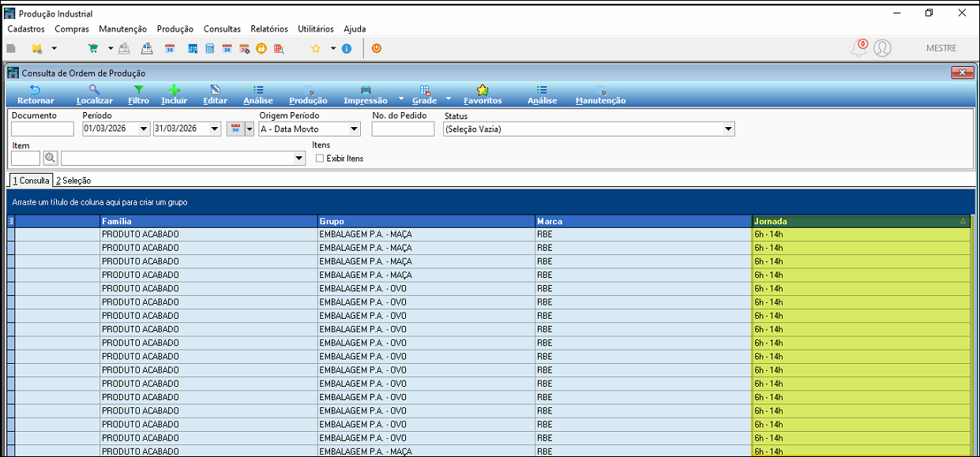Click the calculator icon in top toolbar
This screenshot has height=457, width=980.
click(x=209, y=48)
